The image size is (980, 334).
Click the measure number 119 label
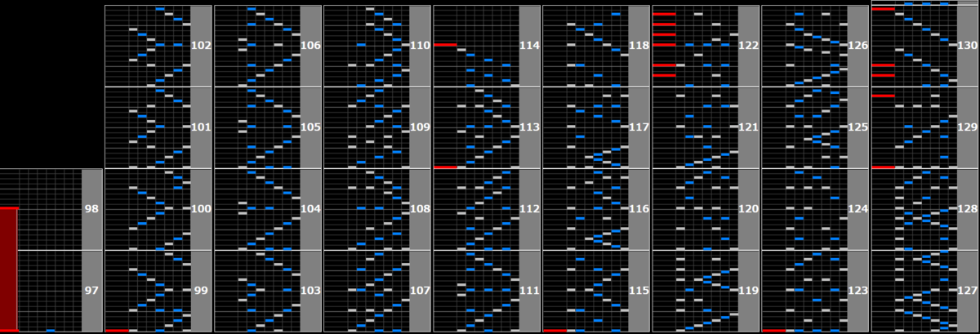pos(748,291)
